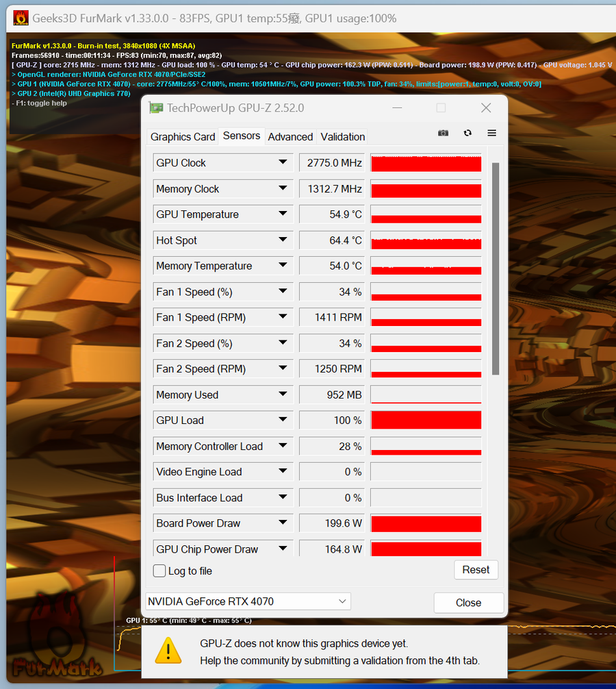
Task: Click the FurMark OpenGL renderer line
Action: 108,74
